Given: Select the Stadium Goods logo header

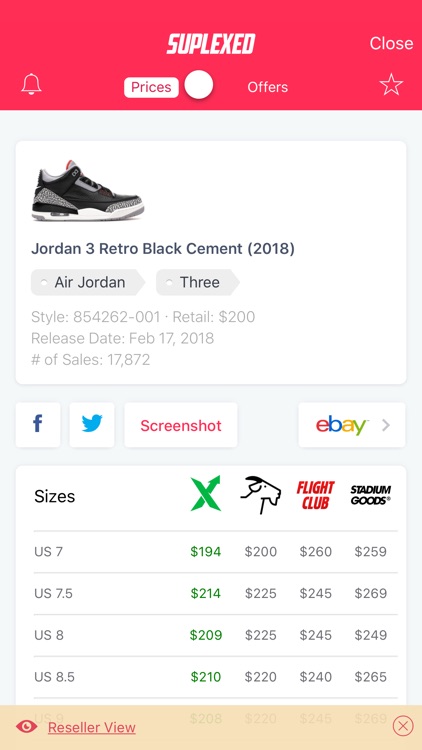Looking at the screenshot, I should [x=370, y=495].
